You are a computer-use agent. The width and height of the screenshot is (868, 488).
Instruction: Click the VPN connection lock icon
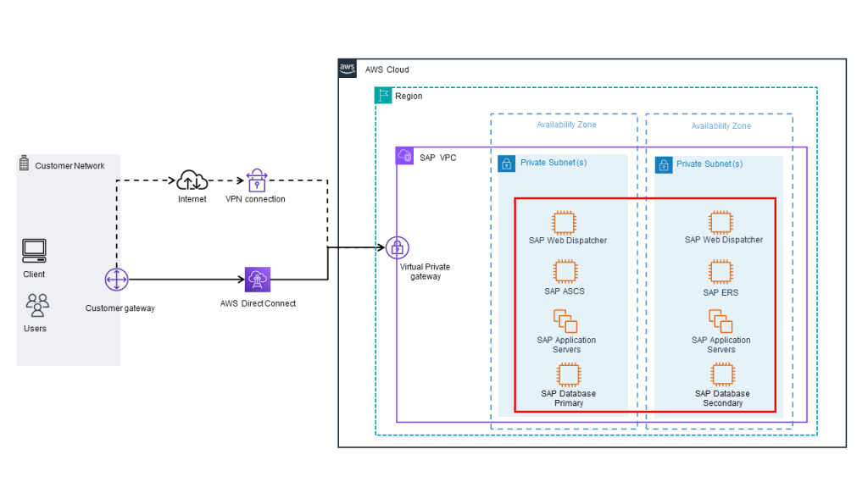(255, 180)
